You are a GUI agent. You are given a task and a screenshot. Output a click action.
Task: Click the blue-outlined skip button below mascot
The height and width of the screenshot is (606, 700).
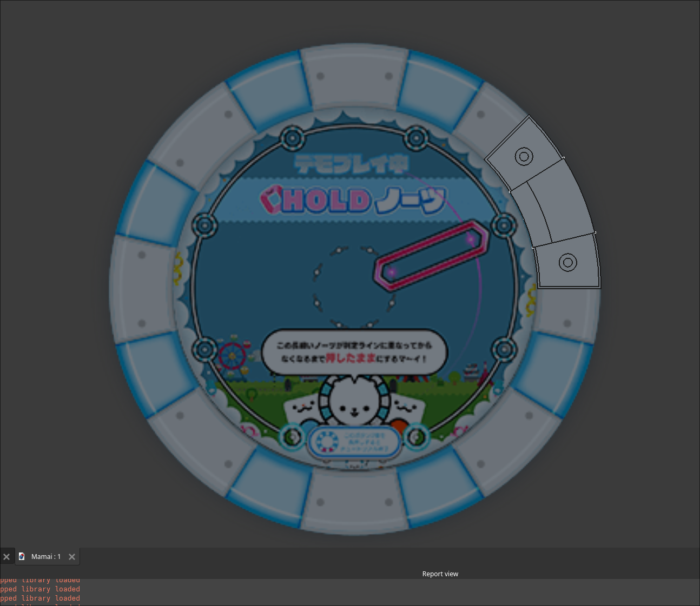(354, 442)
